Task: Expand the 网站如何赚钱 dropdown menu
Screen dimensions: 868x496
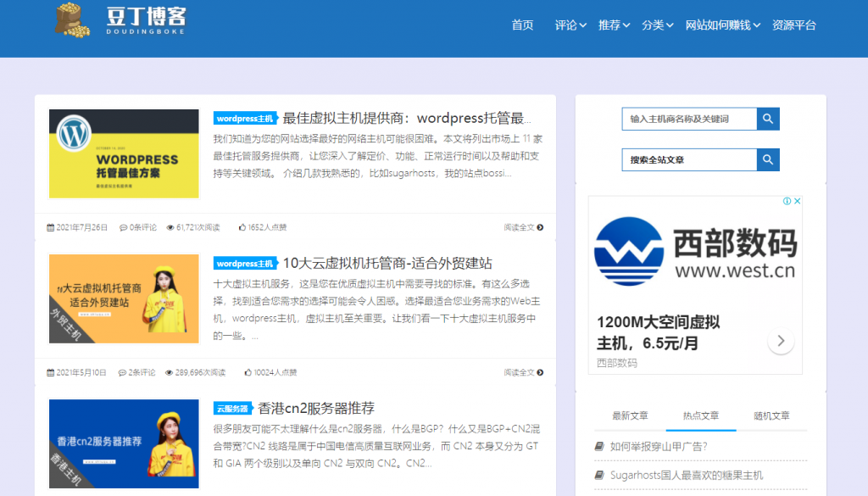Action: pyautogui.click(x=723, y=25)
